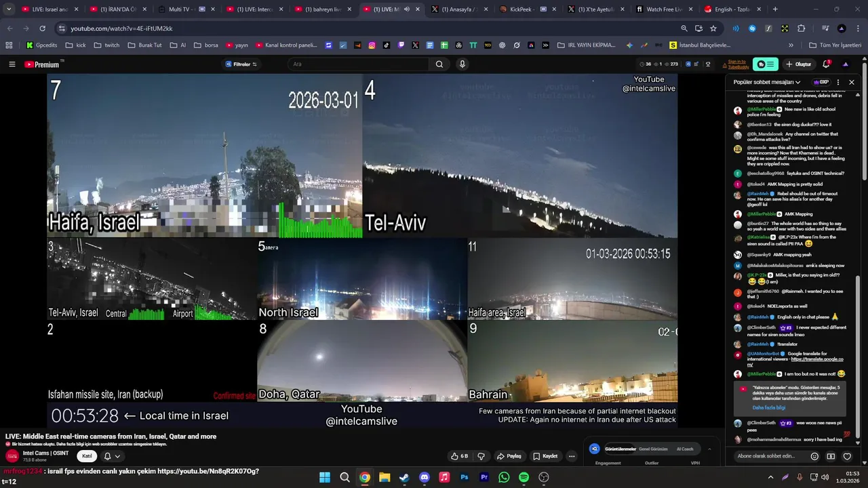Open Discord from the taskbar
This screenshot has height=488, width=868.
click(x=425, y=477)
